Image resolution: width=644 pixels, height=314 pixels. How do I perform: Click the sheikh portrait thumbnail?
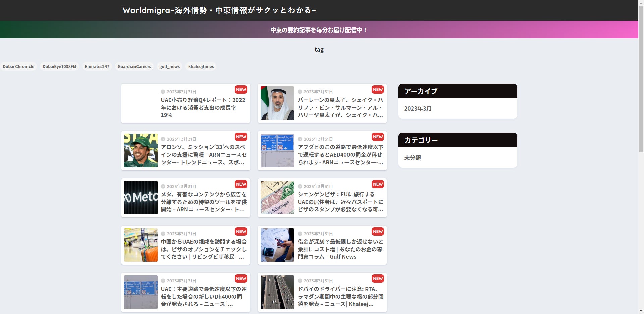(277, 103)
